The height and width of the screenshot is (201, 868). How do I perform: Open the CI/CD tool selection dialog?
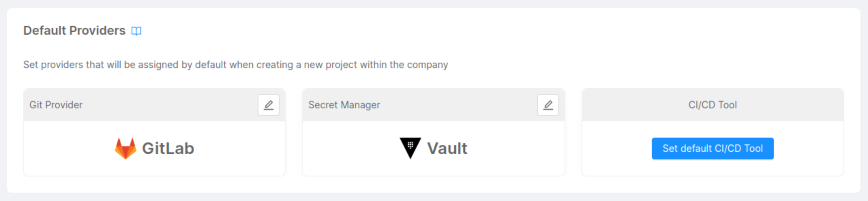(x=712, y=149)
